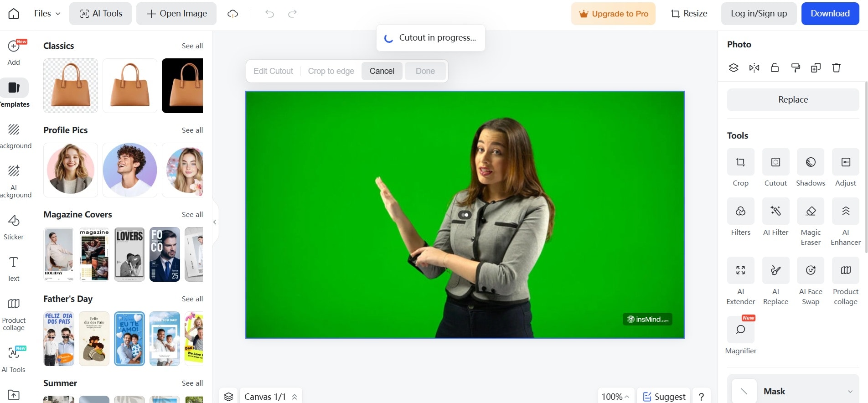Click Cancel in the cutout toolbar
This screenshot has height=403, width=868.
[382, 71]
